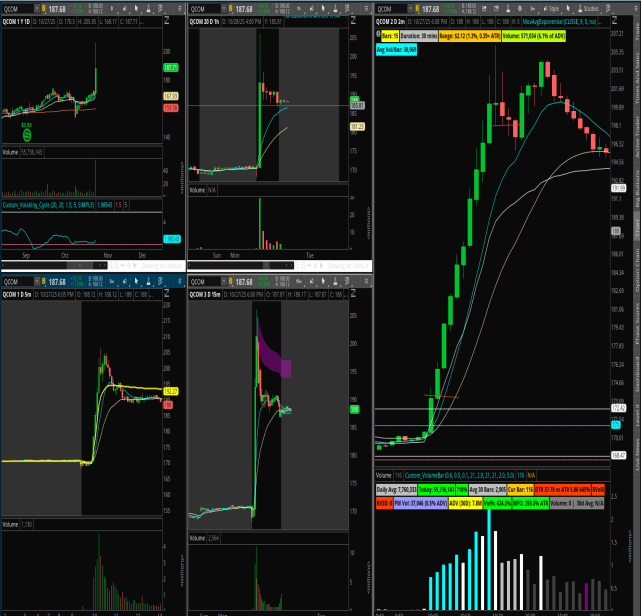This screenshot has height=616, width=641.
Task: Open the Dashboard sidebar tab
Action: pyautogui.click(x=637, y=374)
